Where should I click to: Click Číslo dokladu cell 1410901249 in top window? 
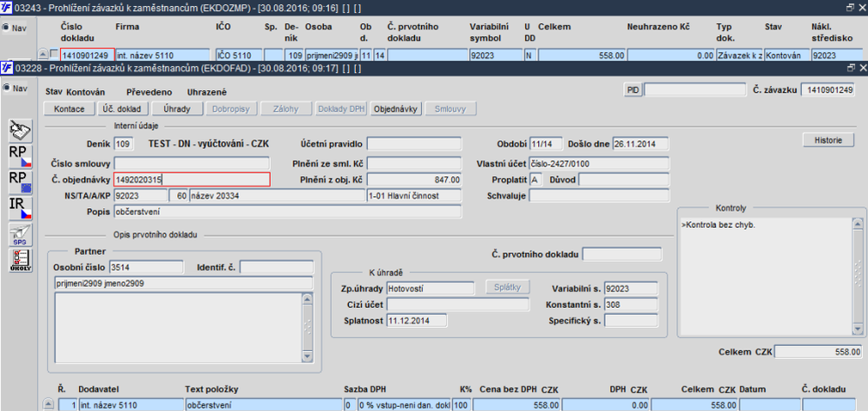coord(87,55)
